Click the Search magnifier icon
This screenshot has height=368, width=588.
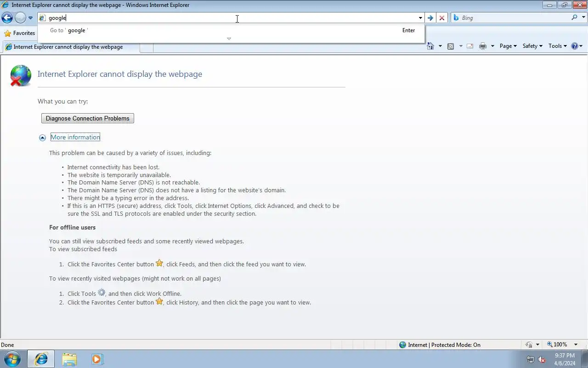pyautogui.click(x=574, y=17)
